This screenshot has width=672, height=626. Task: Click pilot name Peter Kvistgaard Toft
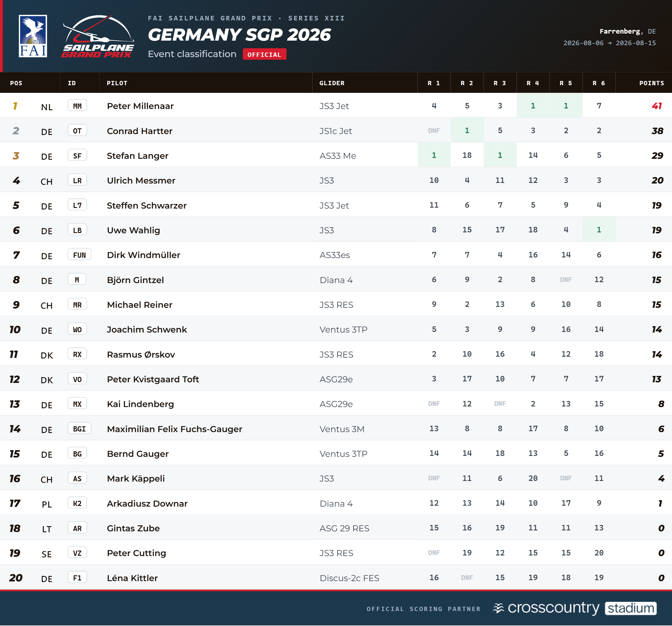[x=153, y=379]
